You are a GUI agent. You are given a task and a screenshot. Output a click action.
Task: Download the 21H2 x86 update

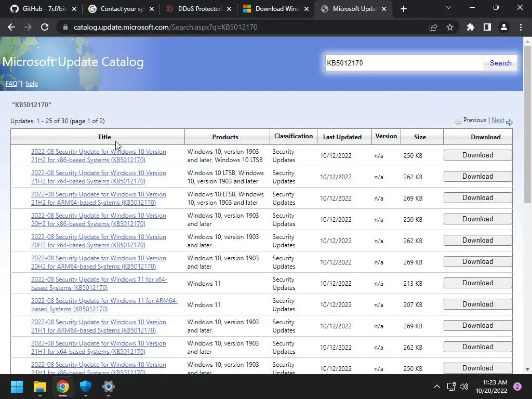(478, 155)
